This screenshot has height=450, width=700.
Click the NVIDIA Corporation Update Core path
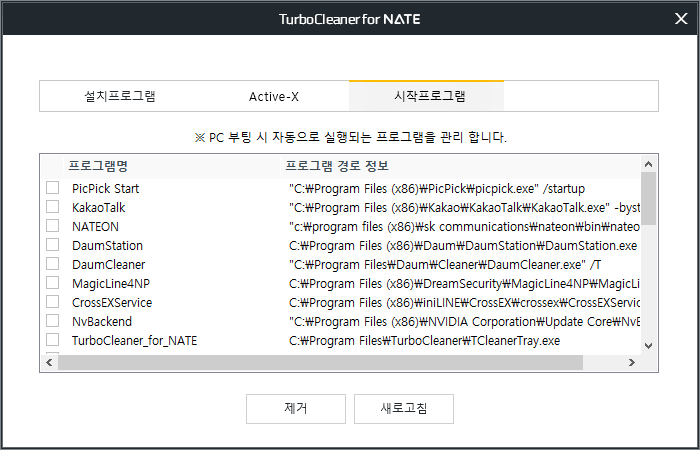tap(464, 321)
